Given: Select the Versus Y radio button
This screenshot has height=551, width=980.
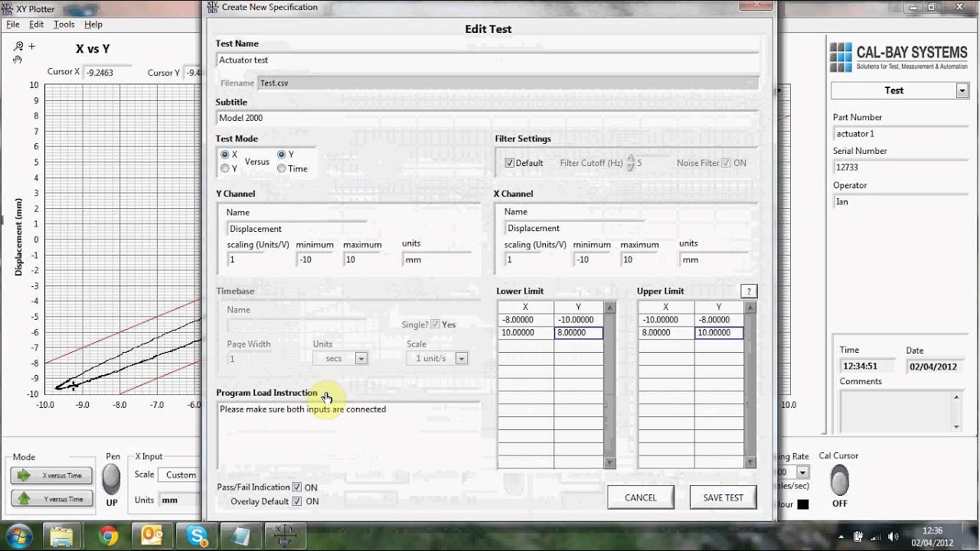Looking at the screenshot, I should [x=282, y=155].
